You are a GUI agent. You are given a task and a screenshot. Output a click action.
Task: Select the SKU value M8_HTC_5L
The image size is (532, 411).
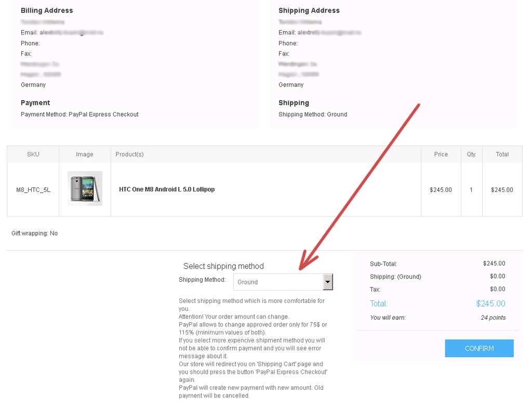click(x=33, y=190)
